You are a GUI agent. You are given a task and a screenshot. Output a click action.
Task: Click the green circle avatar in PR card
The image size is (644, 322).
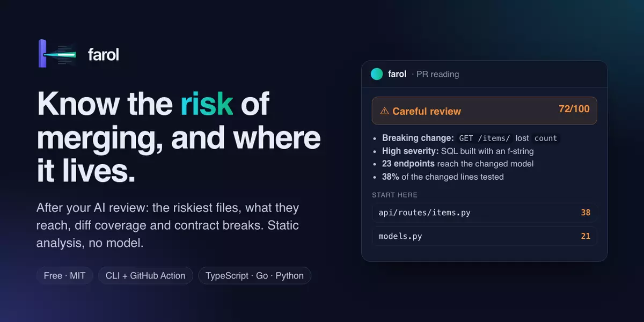(377, 74)
